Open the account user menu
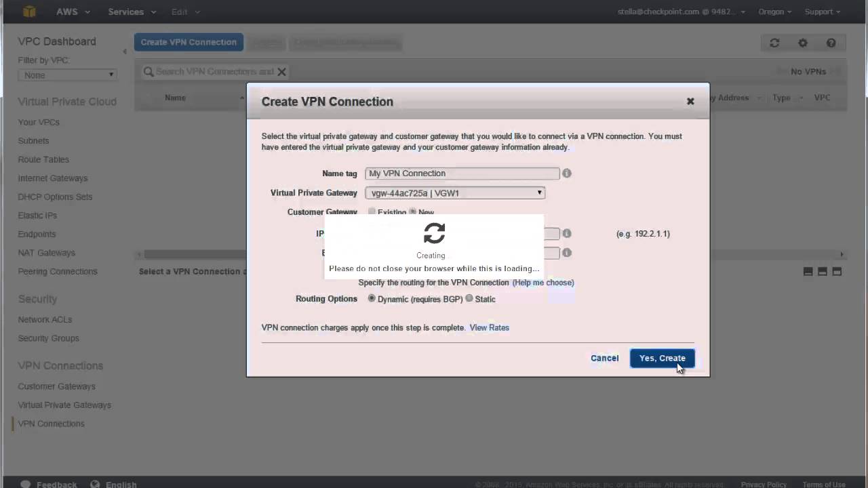868x488 pixels. coord(681,12)
